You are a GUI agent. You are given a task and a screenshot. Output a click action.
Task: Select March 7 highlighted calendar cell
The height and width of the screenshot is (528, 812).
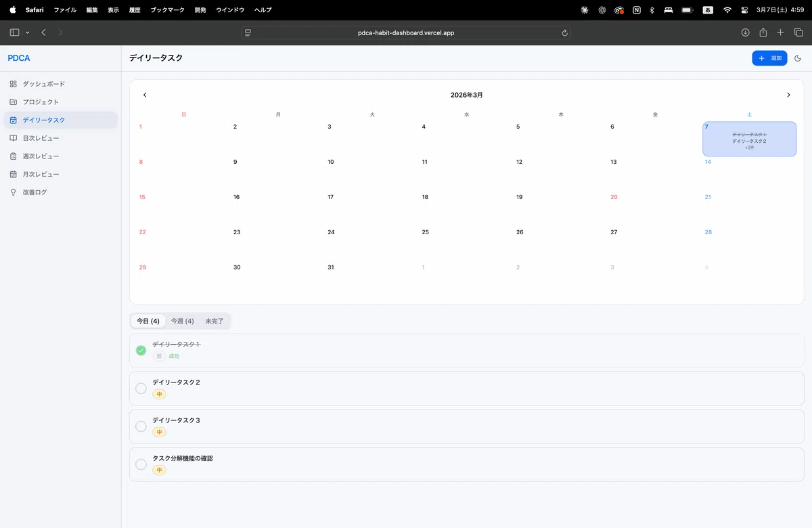pos(749,139)
